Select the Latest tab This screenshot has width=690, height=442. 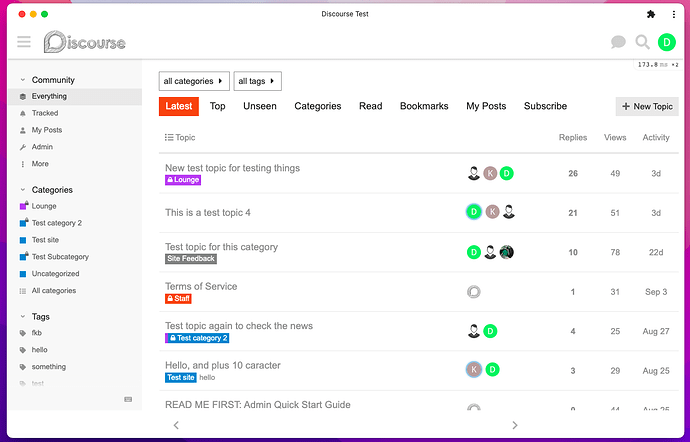(x=179, y=106)
